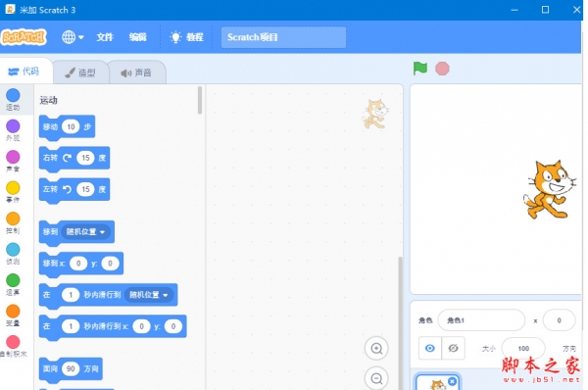588x390 pixels.
Task: Click the 运动 palette heading
Action: [x=48, y=100]
